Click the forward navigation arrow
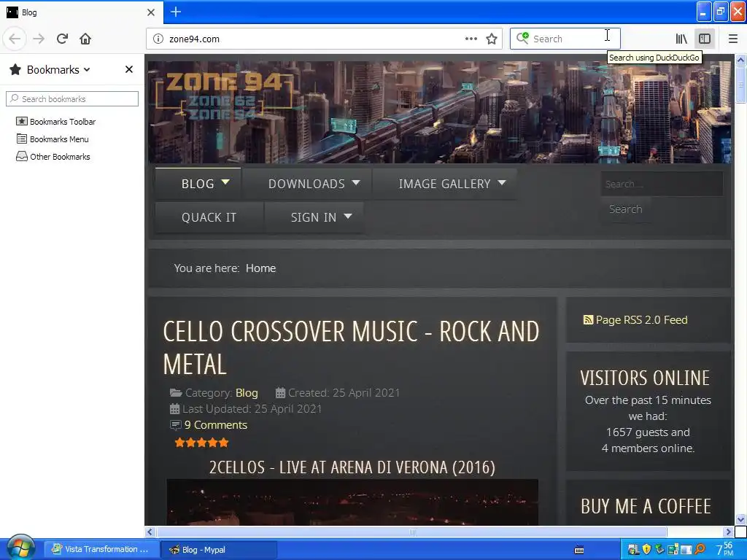Viewport: 747px width, 560px height. click(x=39, y=39)
